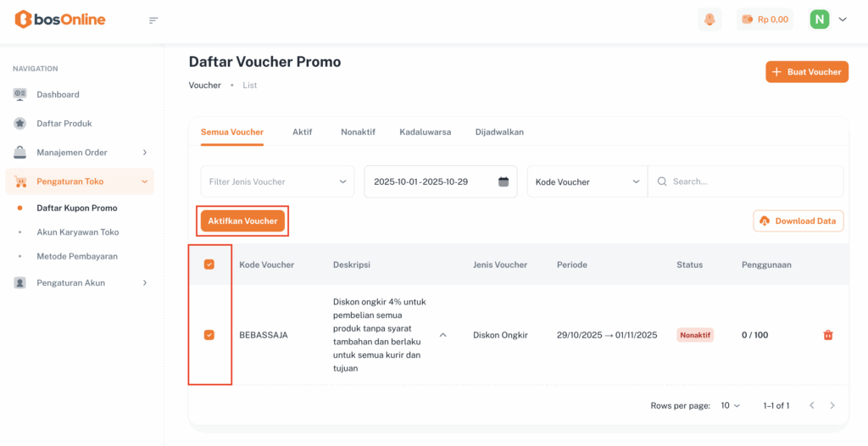Change rows per page dropdown

point(730,405)
